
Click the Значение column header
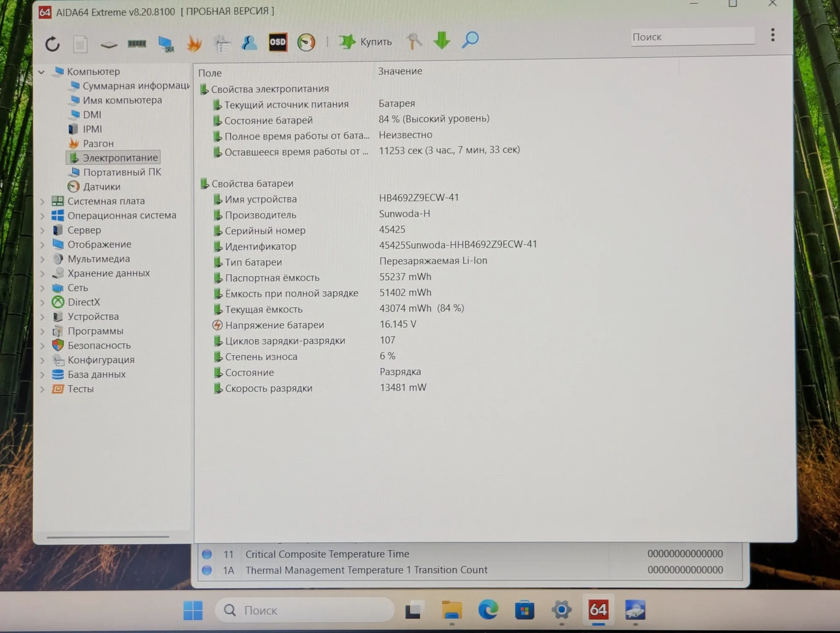click(x=400, y=71)
